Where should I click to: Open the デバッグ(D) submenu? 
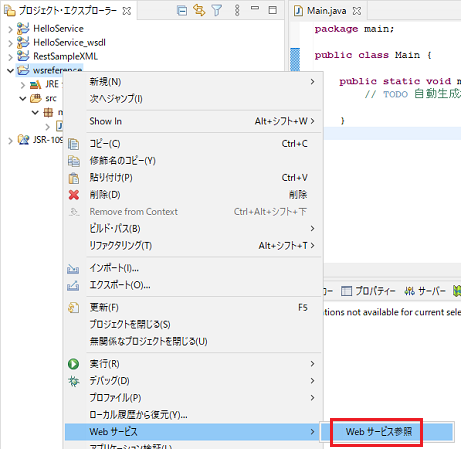[193, 381]
